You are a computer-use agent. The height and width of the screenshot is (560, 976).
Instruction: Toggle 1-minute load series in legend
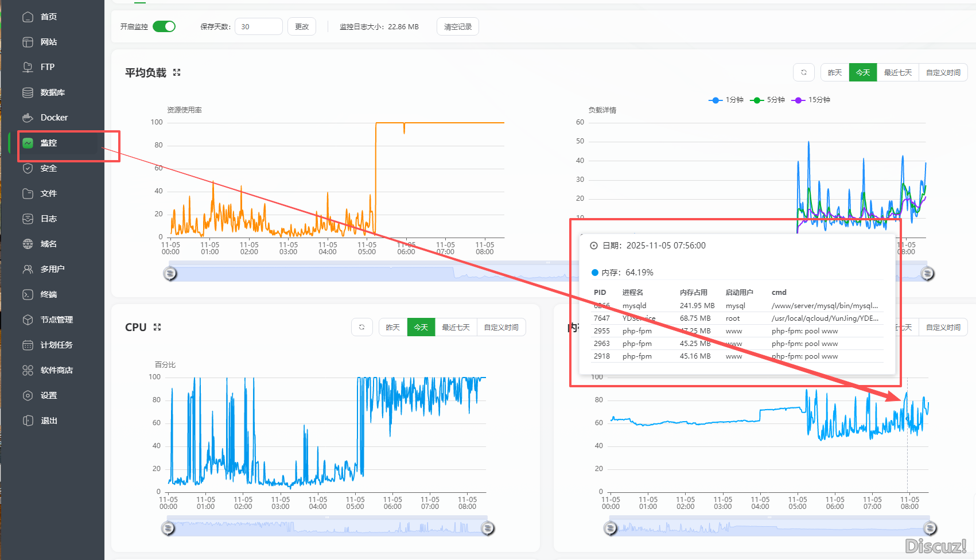coord(726,100)
